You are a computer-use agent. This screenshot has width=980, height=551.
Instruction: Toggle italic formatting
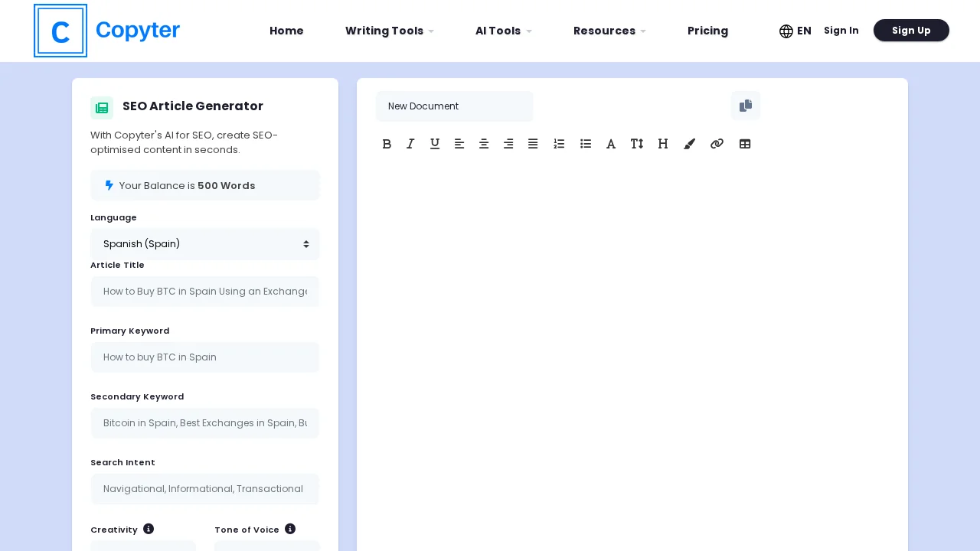410,144
